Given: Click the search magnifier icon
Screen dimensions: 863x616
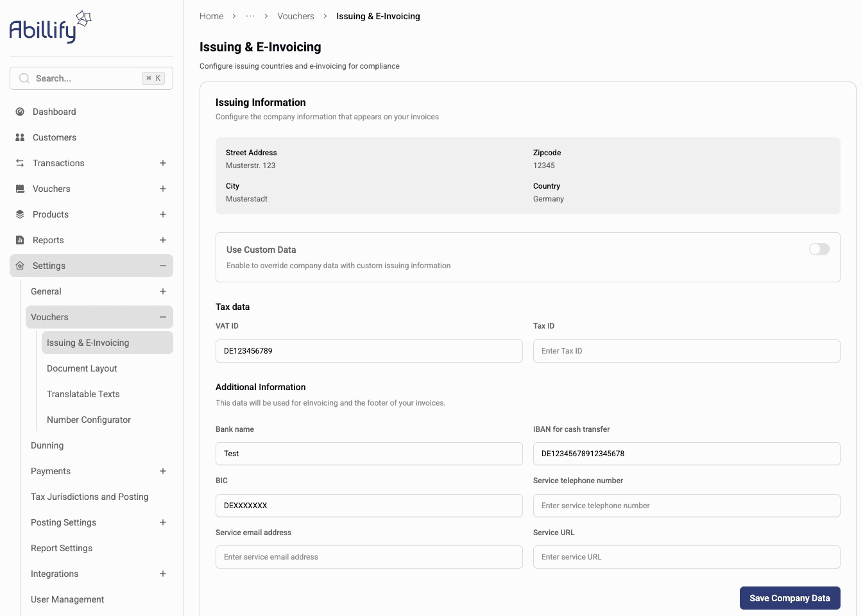Looking at the screenshot, I should coord(24,78).
